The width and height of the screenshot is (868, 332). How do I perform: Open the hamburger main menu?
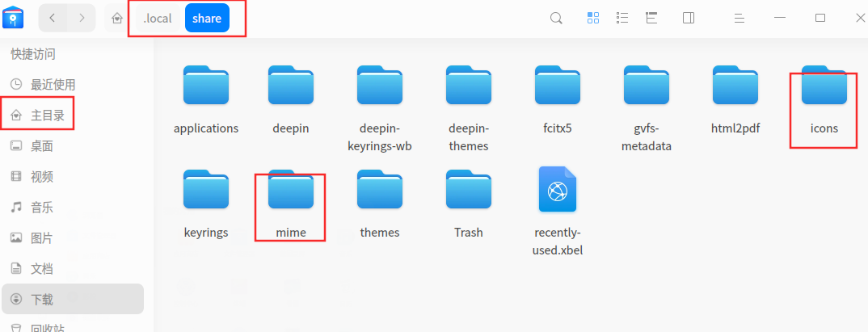pos(739,19)
